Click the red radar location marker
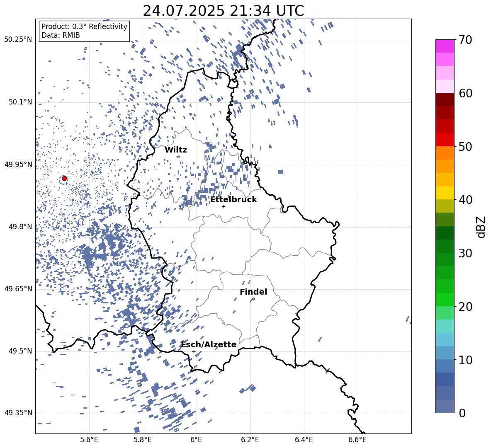Image resolution: width=491 pixels, height=448 pixels. [x=64, y=178]
